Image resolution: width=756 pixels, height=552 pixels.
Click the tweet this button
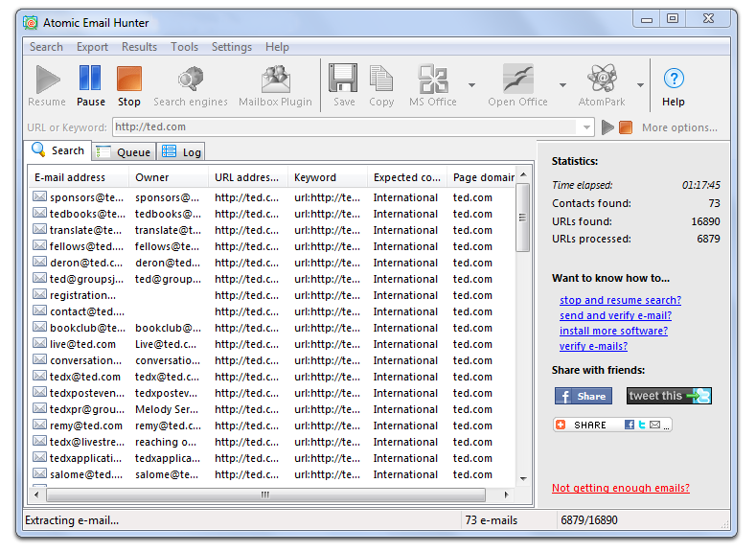669,397
